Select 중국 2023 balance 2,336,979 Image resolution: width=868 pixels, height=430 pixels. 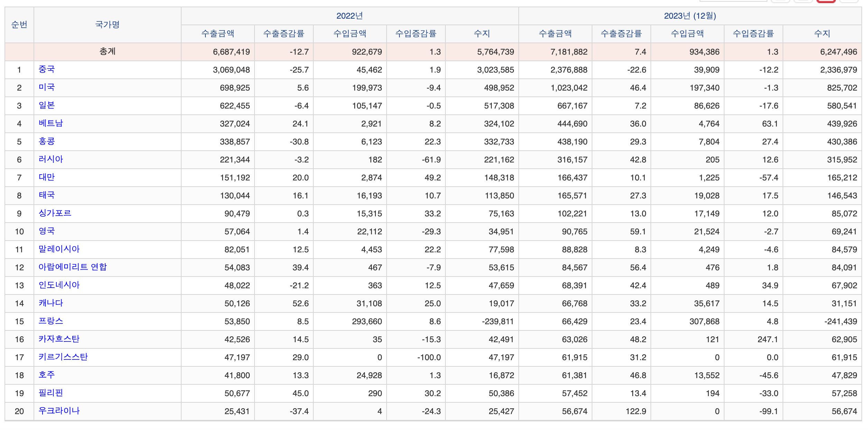(x=839, y=70)
